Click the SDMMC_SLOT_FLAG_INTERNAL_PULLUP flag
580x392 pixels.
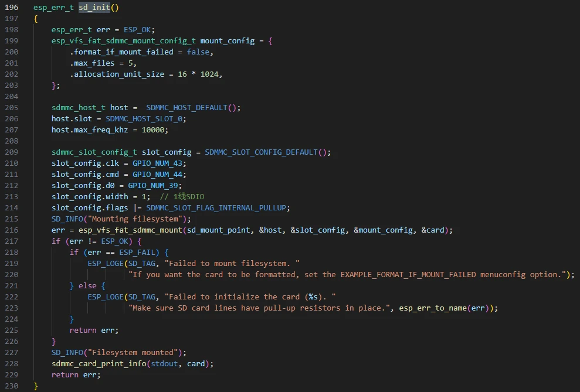(218, 208)
